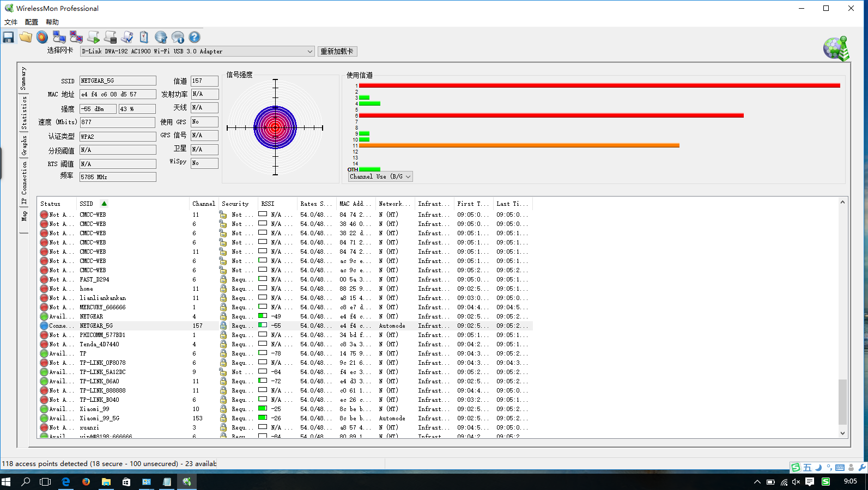Screen dimensions: 868x490
Task: Open the 文件 menu
Action: [11, 22]
